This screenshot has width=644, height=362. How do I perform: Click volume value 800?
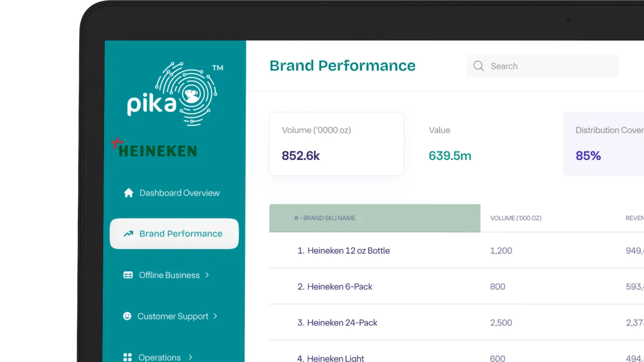click(x=498, y=287)
